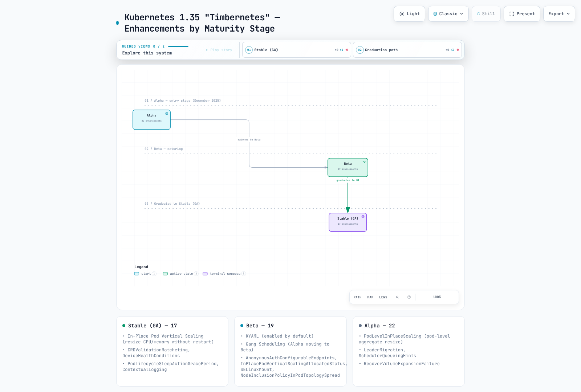The height and width of the screenshot is (392, 581).
Task: Click the 'matures to Beta' edge label
Action: pos(249,140)
